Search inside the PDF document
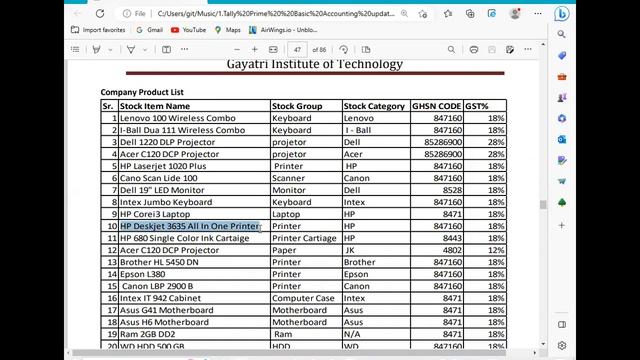The width and height of the screenshot is (640, 360). coord(451,49)
